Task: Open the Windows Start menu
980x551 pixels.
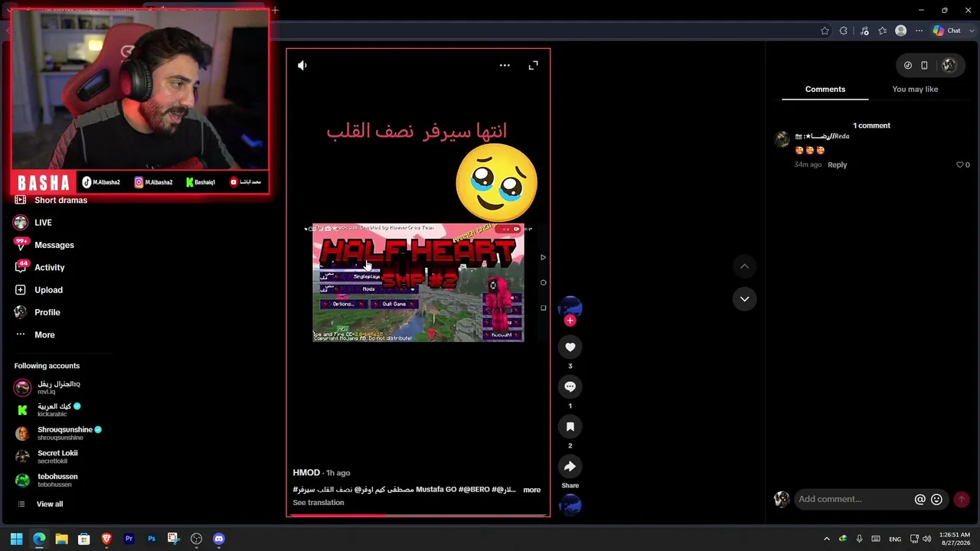Action: pyautogui.click(x=16, y=539)
